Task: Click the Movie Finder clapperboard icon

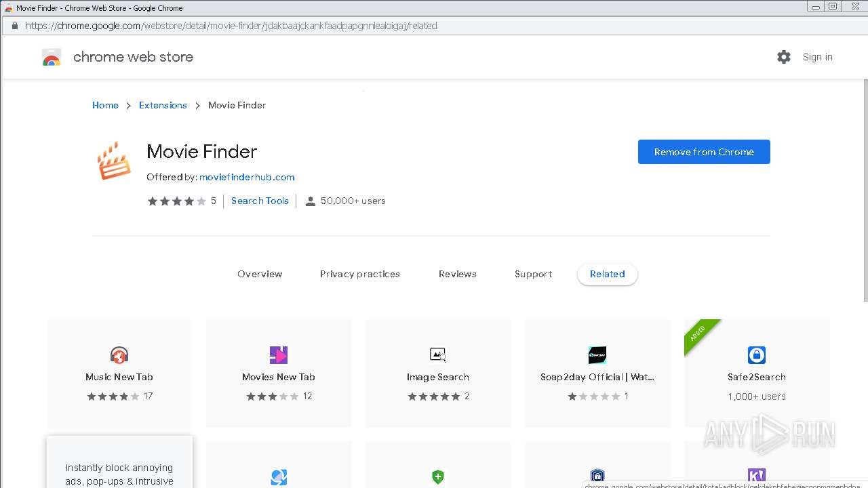Action: [x=113, y=161]
